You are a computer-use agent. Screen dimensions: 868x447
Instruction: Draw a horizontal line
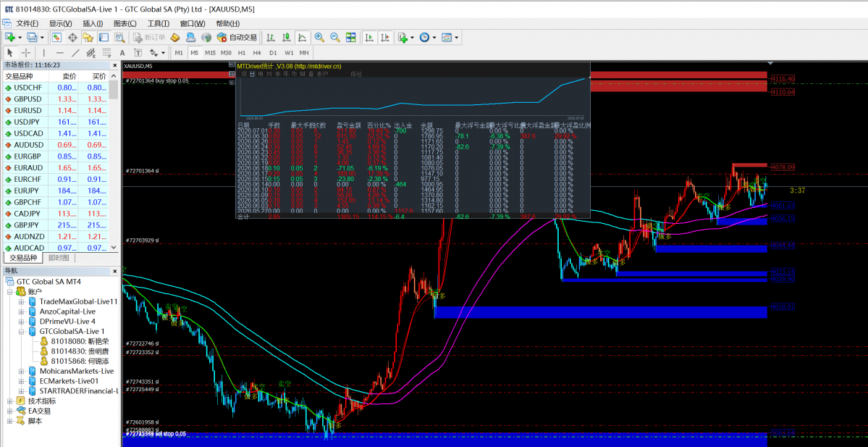[x=60, y=53]
